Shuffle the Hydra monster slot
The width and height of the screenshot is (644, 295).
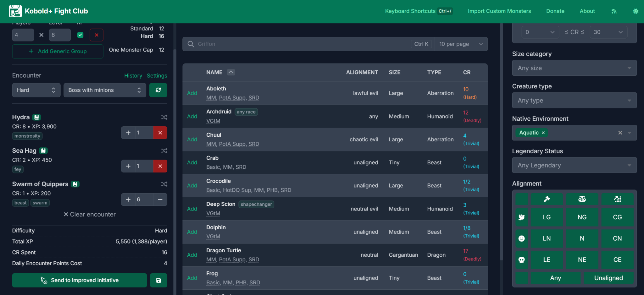(164, 117)
